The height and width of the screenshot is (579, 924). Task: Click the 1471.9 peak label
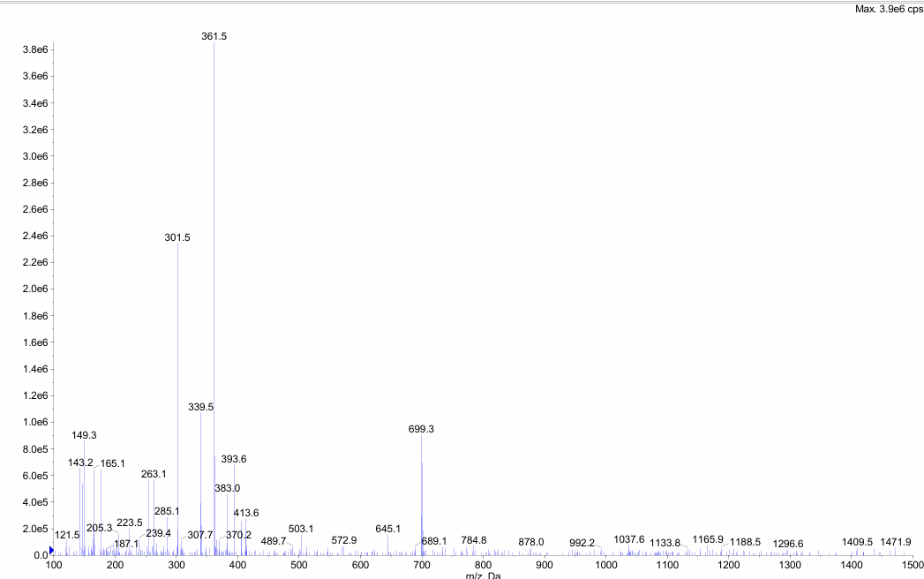pyautogui.click(x=896, y=542)
